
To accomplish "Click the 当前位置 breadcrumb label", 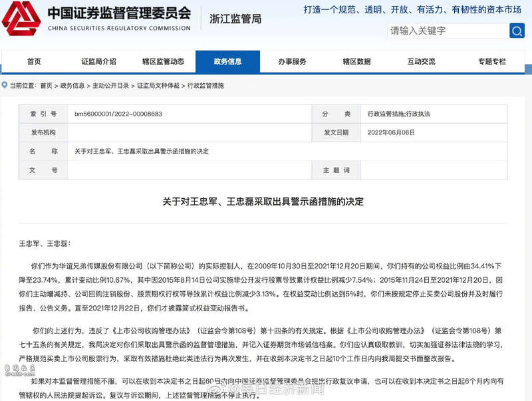I will (x=23, y=86).
